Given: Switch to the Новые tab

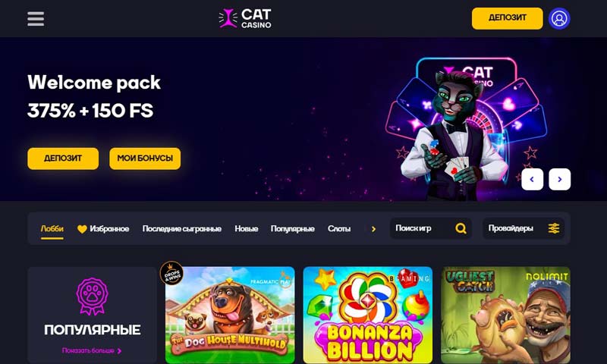Looking at the screenshot, I should point(246,228).
